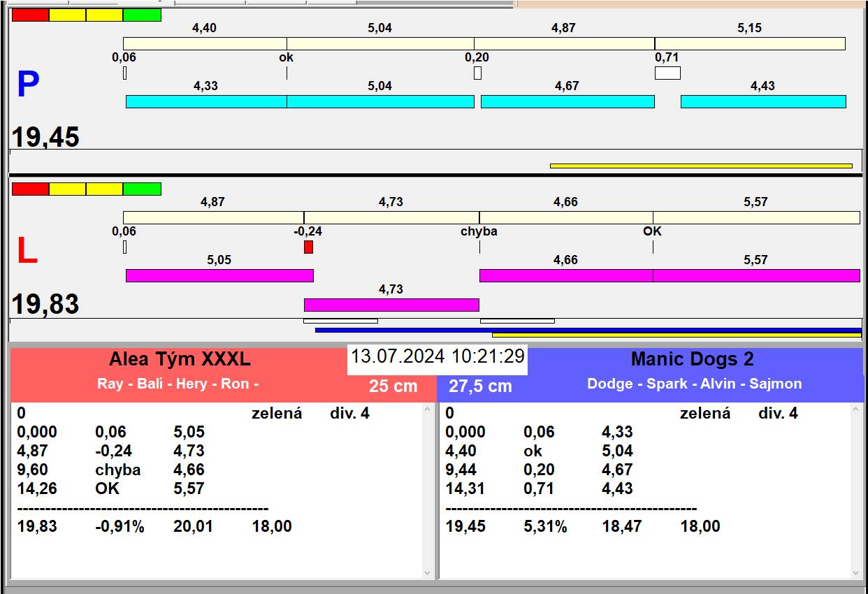The width and height of the screenshot is (868, 594).
Task: Click the cream 5,15 segment in lane P
Action: (x=750, y=43)
